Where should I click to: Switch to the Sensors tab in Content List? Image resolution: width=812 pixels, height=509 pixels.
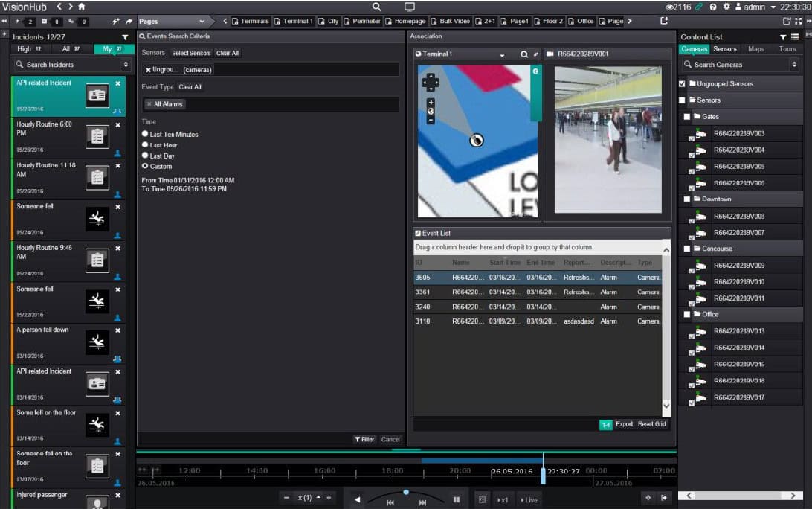724,49
